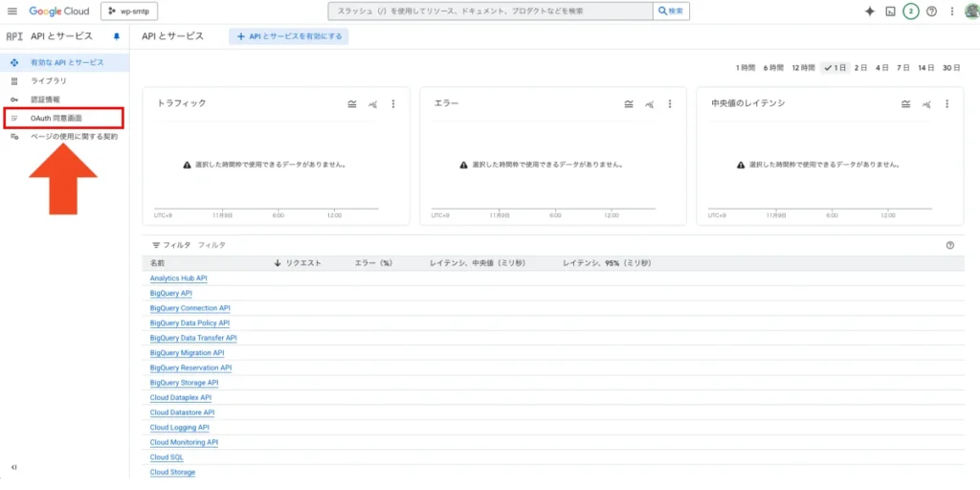Image resolution: width=980 pixels, height=490 pixels.
Task: Toggle legend on the エラー chart
Action: [x=629, y=103]
